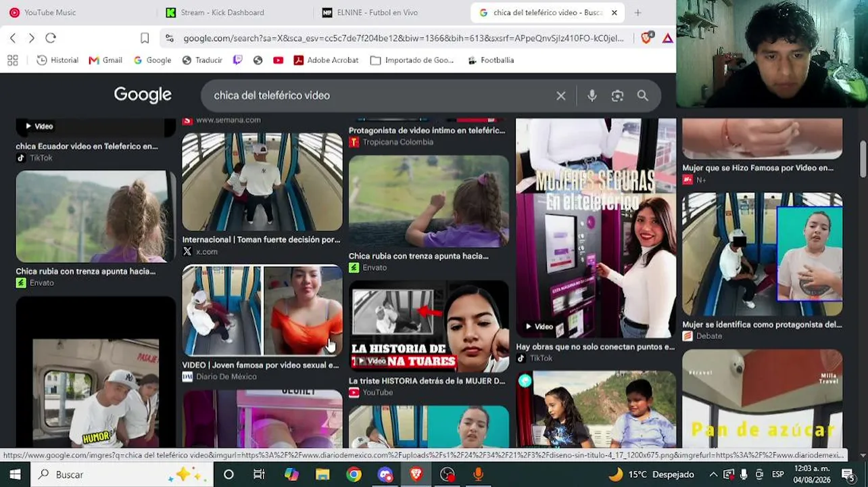Viewport: 868px width, 487px height.
Task: Open the Pan de azúcar image thumbnail
Action: (762, 398)
